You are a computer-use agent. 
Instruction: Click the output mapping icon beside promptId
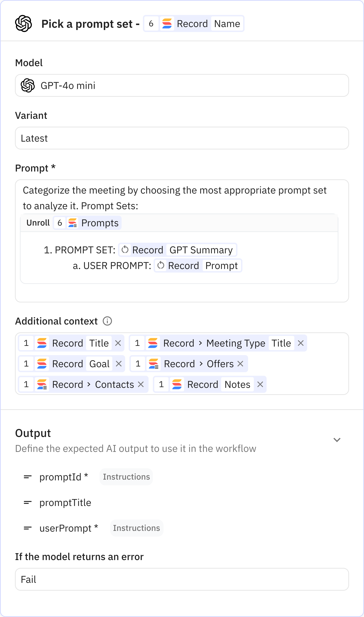coord(28,477)
